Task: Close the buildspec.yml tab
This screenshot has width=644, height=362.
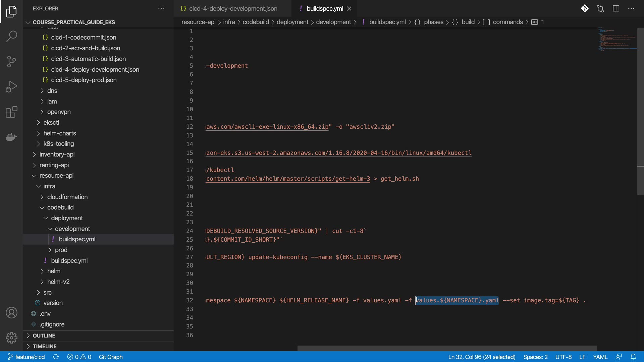Action: (349, 8)
